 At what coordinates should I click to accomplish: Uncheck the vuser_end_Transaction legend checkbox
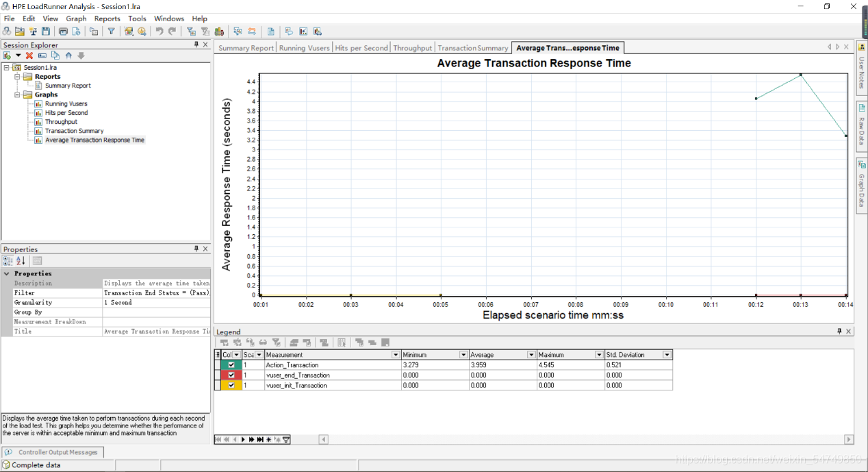coord(231,375)
